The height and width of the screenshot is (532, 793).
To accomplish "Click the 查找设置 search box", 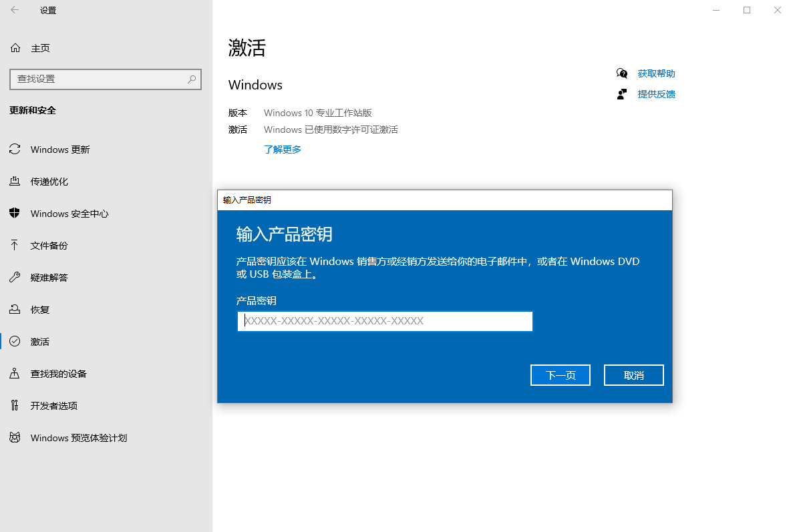I will (x=105, y=79).
